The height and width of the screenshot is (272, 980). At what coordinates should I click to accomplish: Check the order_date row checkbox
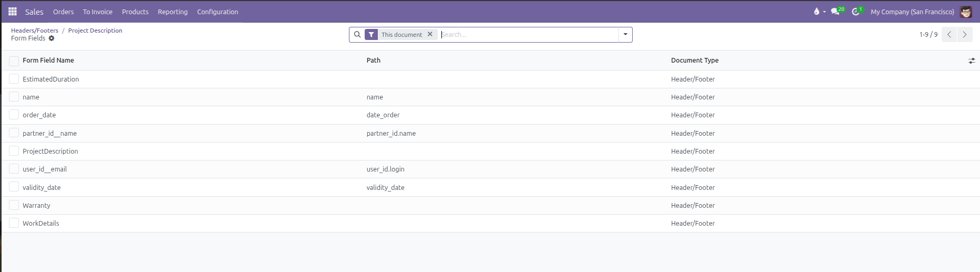pyautogui.click(x=14, y=115)
